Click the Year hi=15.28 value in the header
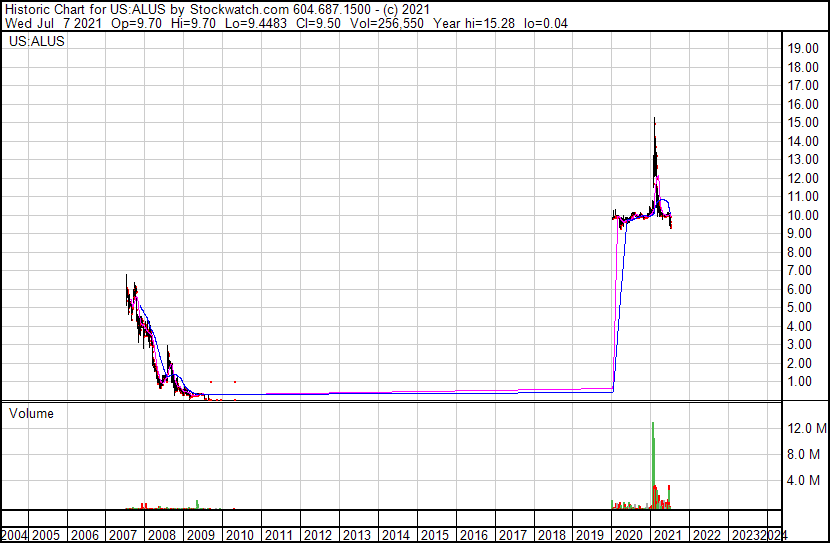Image resolution: width=830 pixels, height=543 pixels. [474, 23]
